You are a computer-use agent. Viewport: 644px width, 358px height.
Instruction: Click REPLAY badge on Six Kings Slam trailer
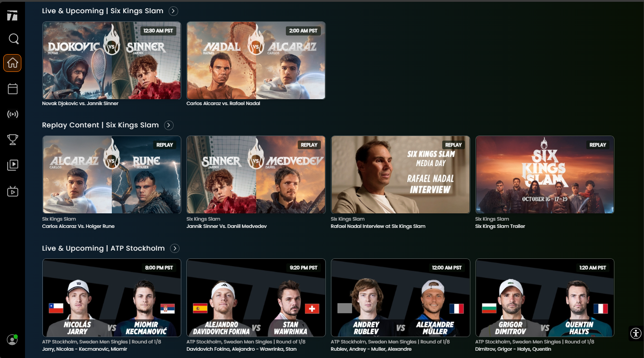tap(598, 145)
